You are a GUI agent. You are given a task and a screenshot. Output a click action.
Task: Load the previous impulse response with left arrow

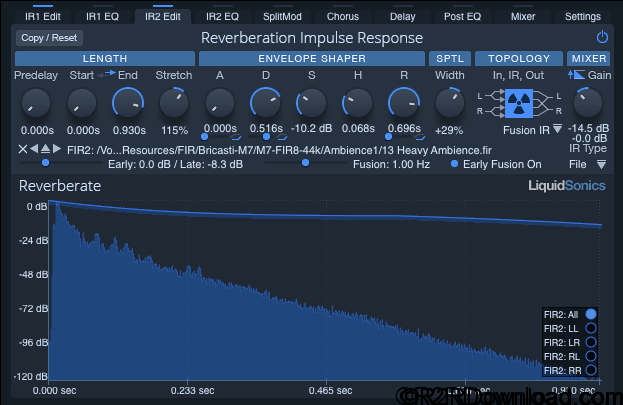click(34, 149)
